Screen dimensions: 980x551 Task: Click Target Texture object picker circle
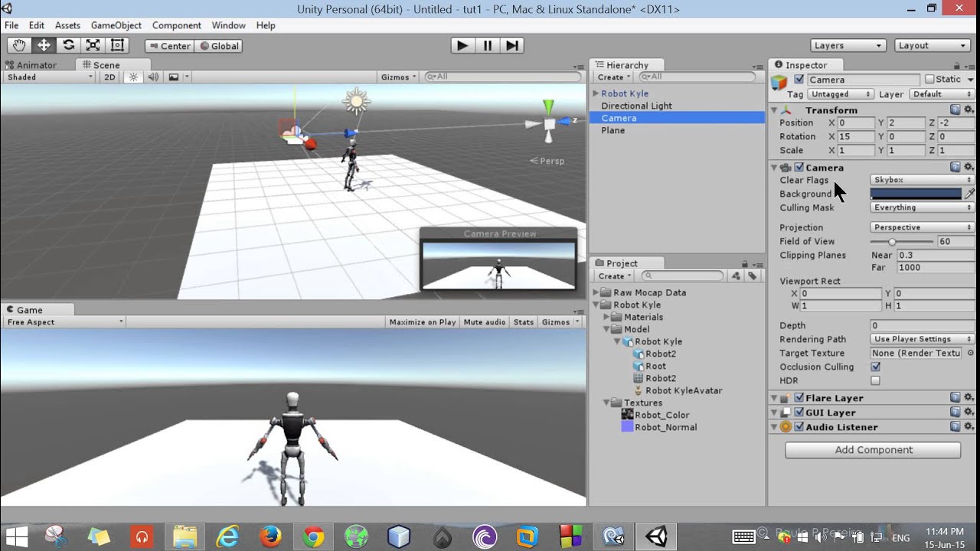point(971,353)
